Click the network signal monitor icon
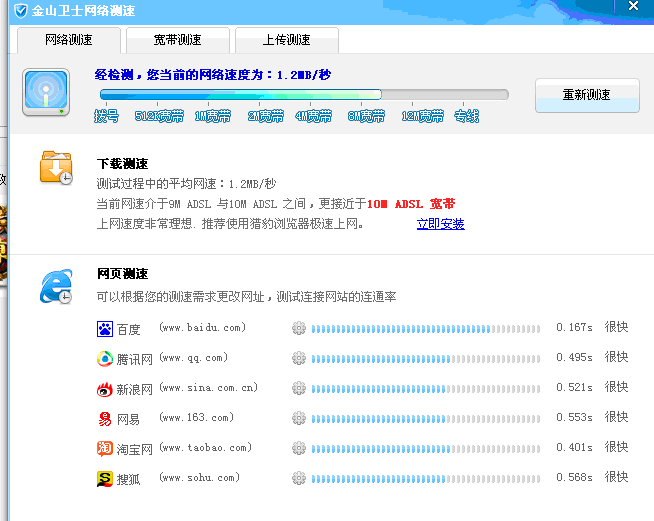654x521 pixels. [46, 93]
